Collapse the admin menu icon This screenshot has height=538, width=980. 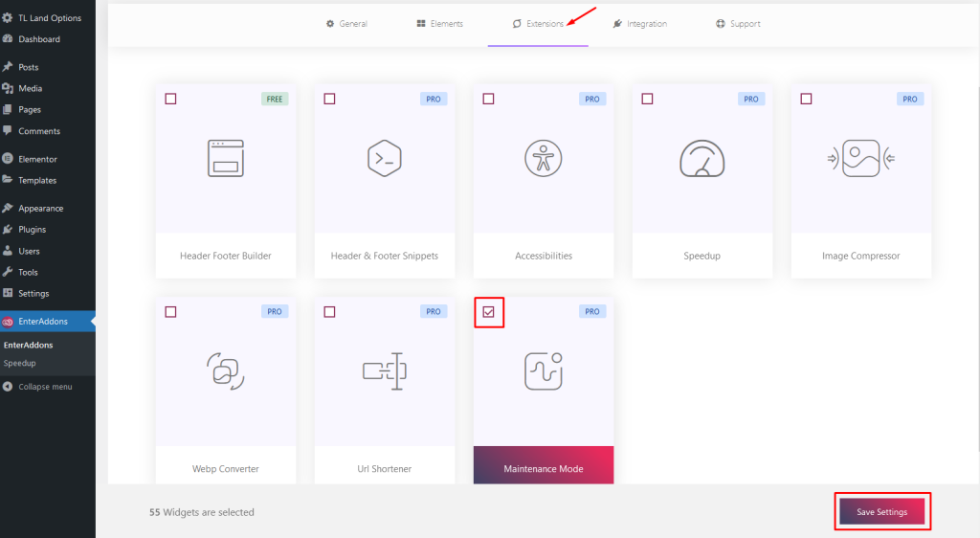click(8, 387)
